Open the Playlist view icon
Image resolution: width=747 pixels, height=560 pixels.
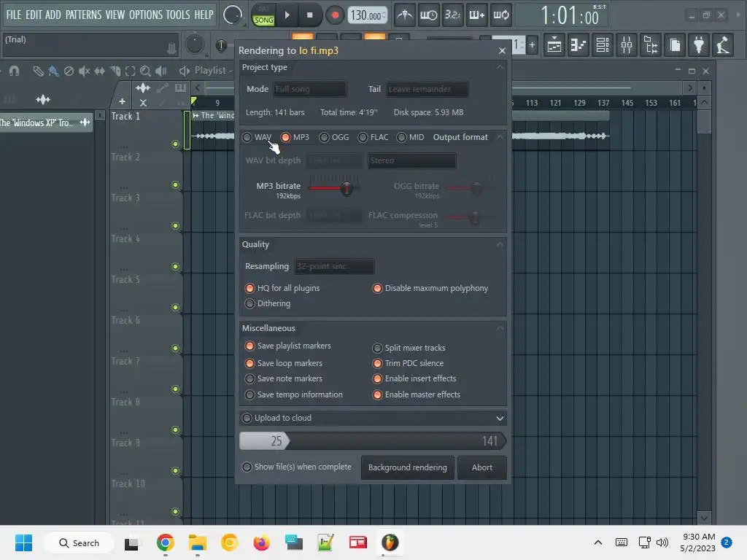(554, 45)
